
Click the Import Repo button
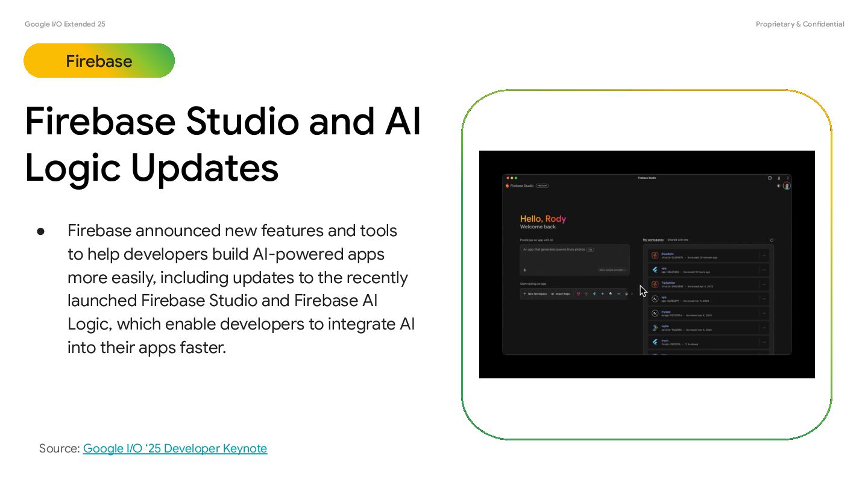[561, 294]
